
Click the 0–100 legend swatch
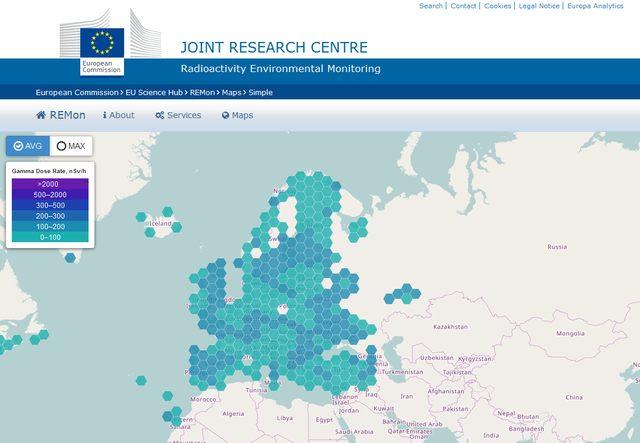tap(50, 237)
